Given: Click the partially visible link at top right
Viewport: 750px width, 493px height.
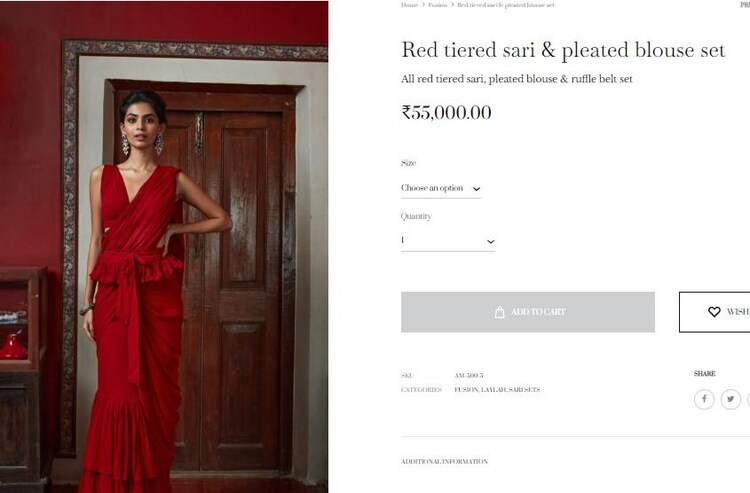Looking at the screenshot, I should 745,5.
